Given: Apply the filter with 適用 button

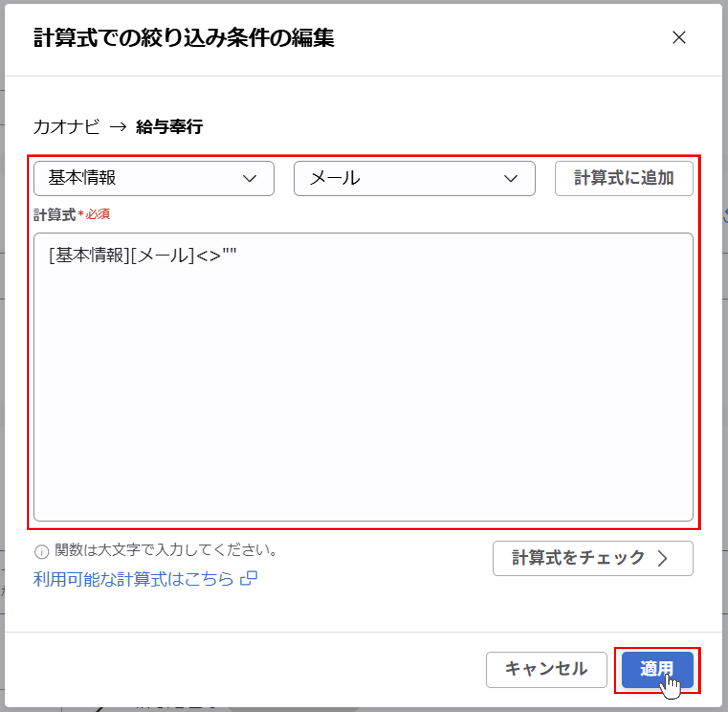Looking at the screenshot, I should point(657,670).
